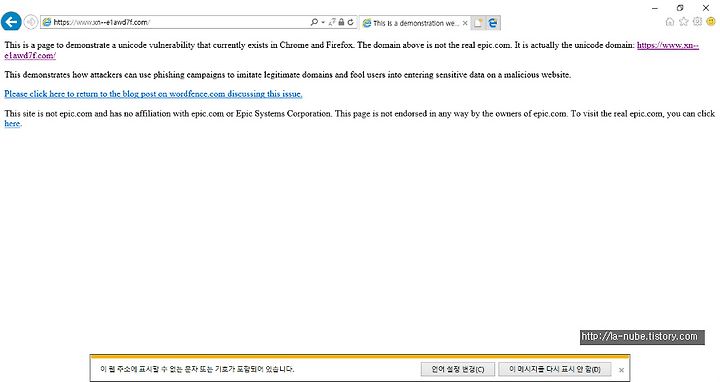
Task: Click the notification bar message text
Action: pyautogui.click(x=197, y=369)
